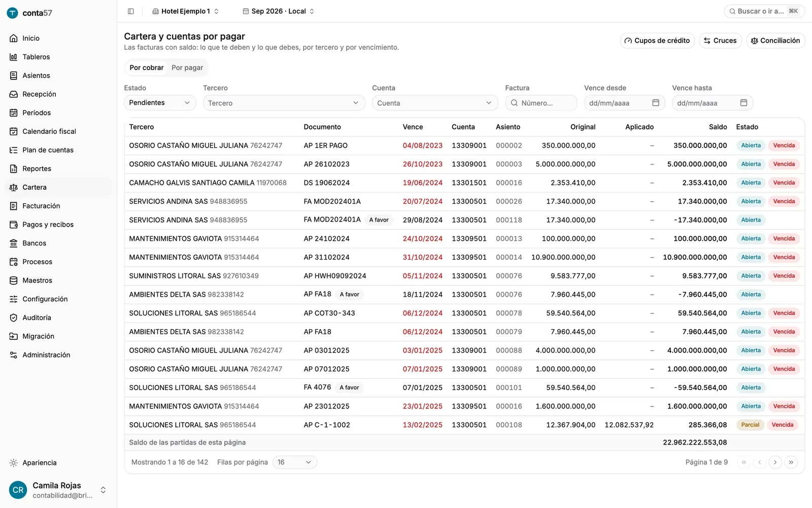Go to next results page arrow
Image resolution: width=812 pixels, height=508 pixels.
click(x=775, y=462)
